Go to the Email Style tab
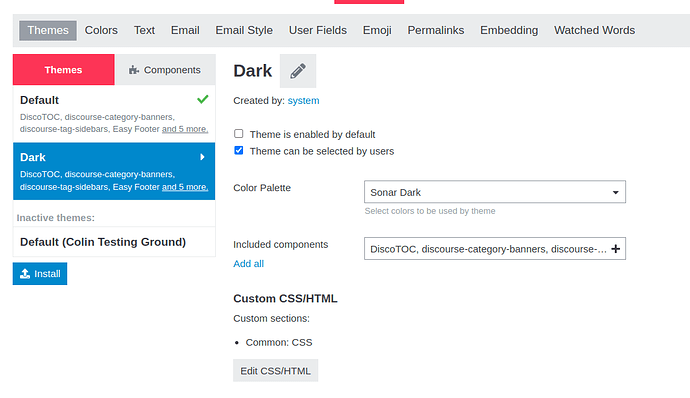The height and width of the screenshot is (398, 690). [x=244, y=30]
